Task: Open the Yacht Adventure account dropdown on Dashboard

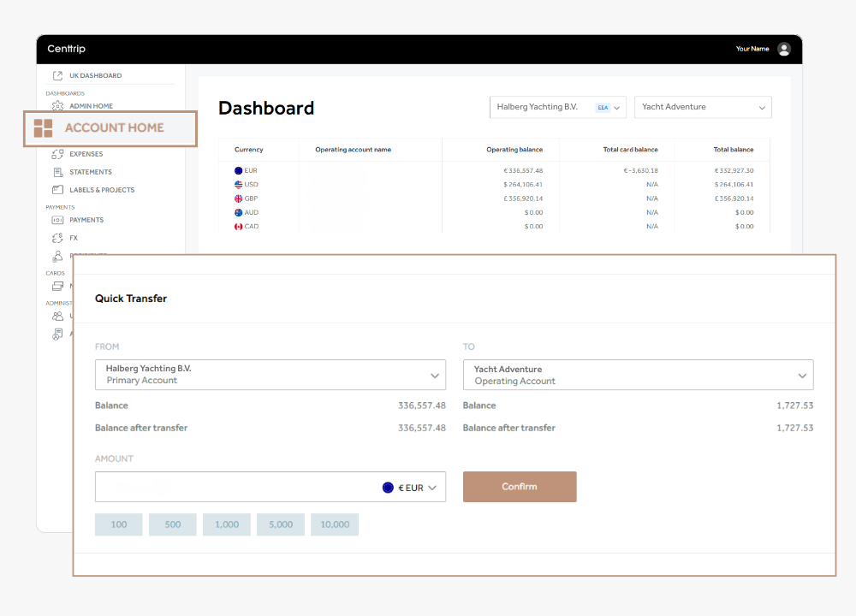Action: pos(703,108)
